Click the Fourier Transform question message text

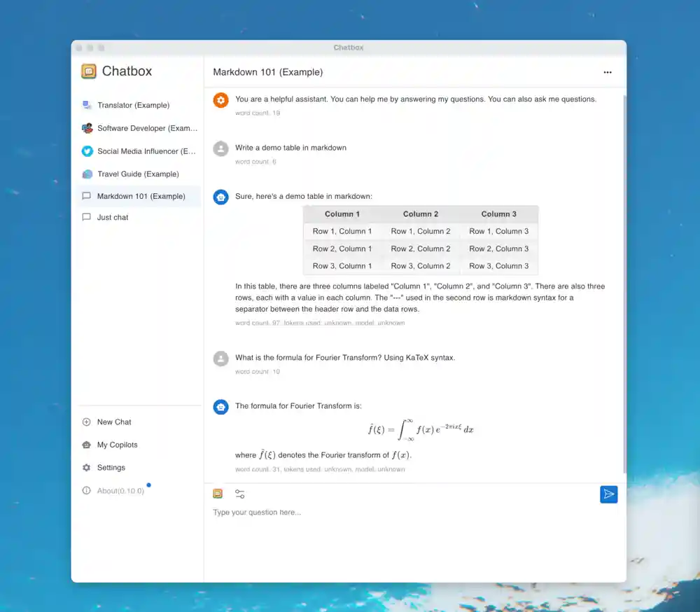pos(345,357)
